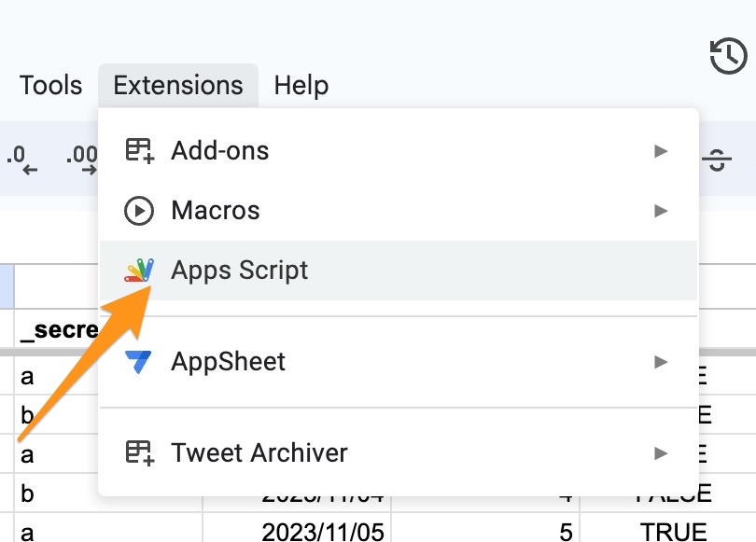Apply strikethrough formatting from the toolbar
756x542 pixels.
pyautogui.click(x=716, y=159)
